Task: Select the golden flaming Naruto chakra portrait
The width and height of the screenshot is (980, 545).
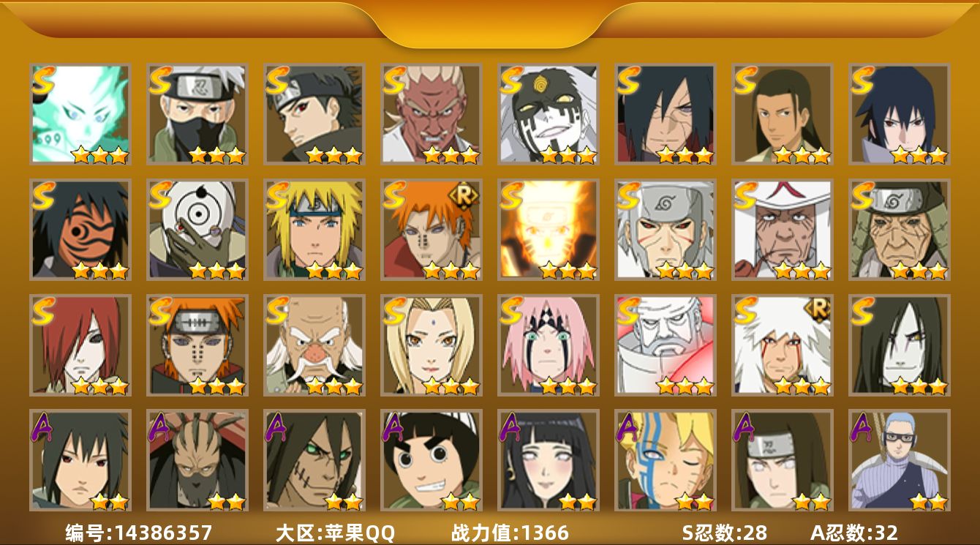Action: [x=549, y=230]
